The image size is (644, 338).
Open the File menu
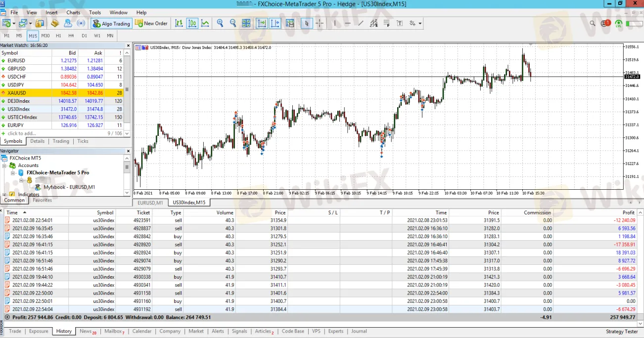pyautogui.click(x=14, y=12)
